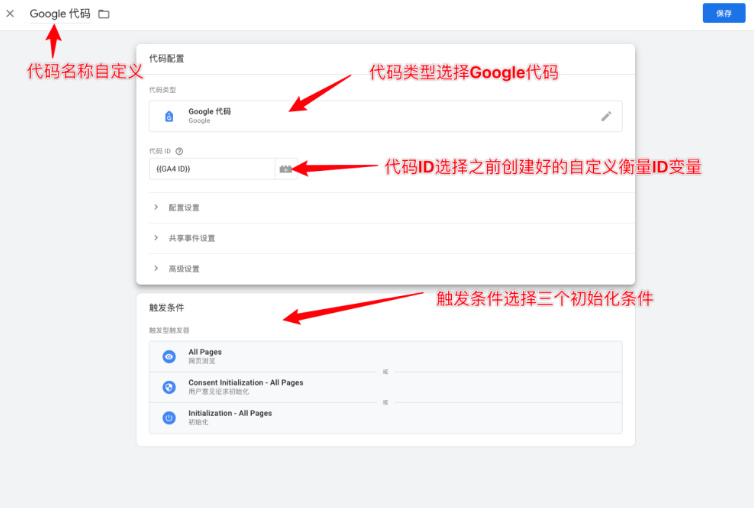Click the blue 保存 button
The width and height of the screenshot is (754, 508).
coord(724,13)
